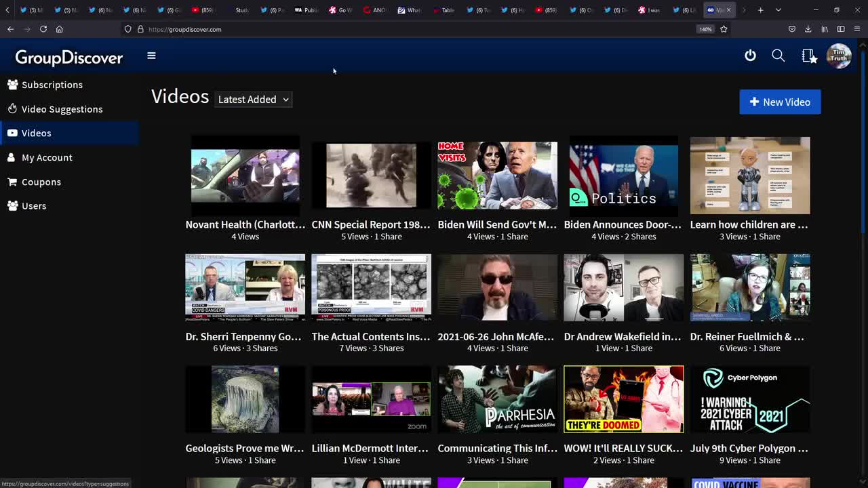Open the Dr. Reiner Fuellmich thumbnail
The width and height of the screenshot is (868, 488).
pyautogui.click(x=749, y=287)
